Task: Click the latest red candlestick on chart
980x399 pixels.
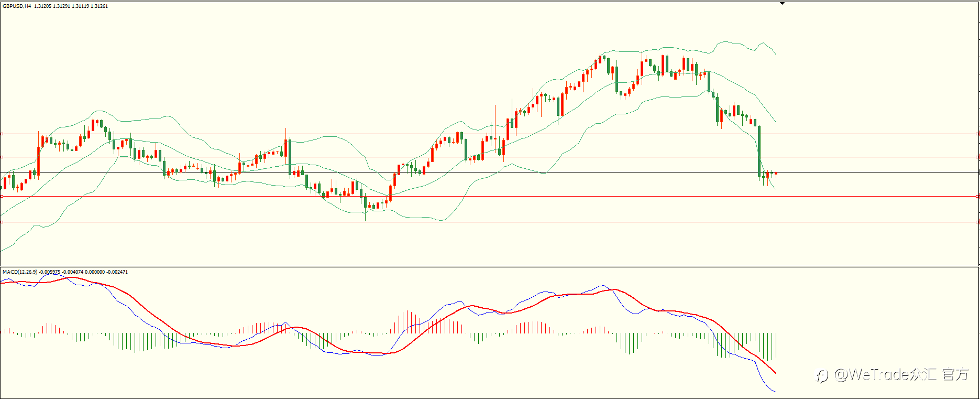Action: click(x=776, y=173)
